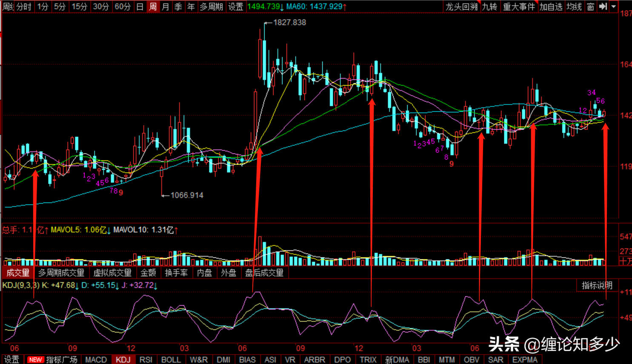The image size is (632, 364).
Task: Toggle the 九转 sequence markers
Action: coord(489,6)
